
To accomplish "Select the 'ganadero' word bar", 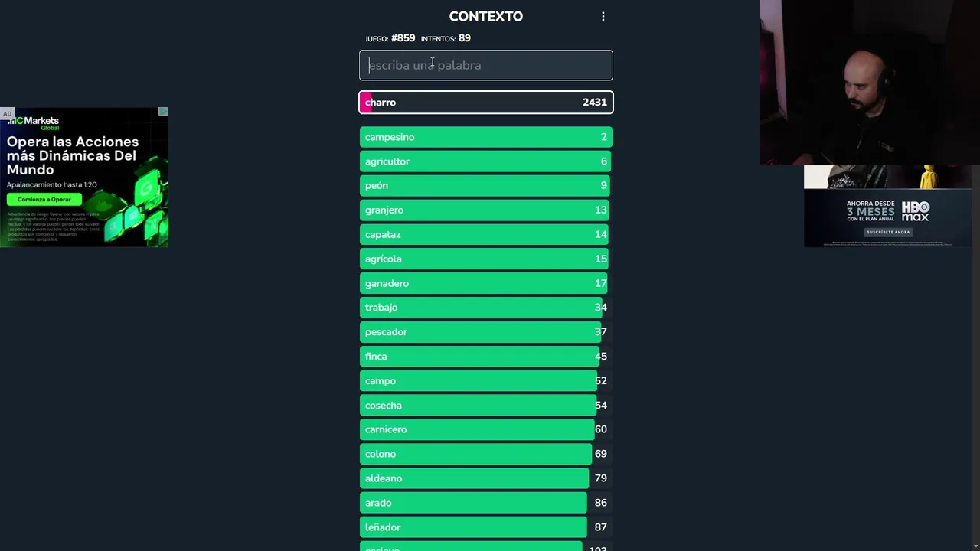I will (x=486, y=283).
